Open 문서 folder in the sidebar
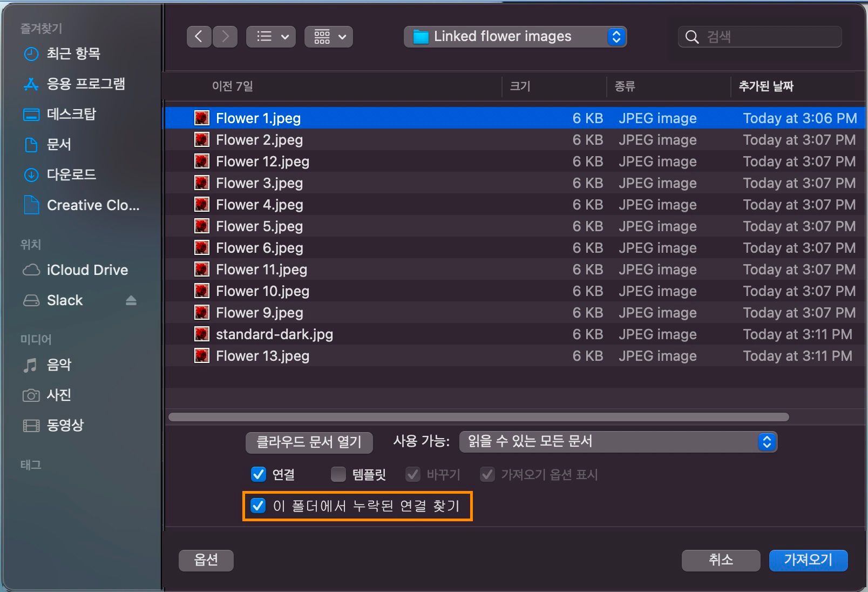This screenshot has height=592, width=868. pyautogui.click(x=47, y=144)
